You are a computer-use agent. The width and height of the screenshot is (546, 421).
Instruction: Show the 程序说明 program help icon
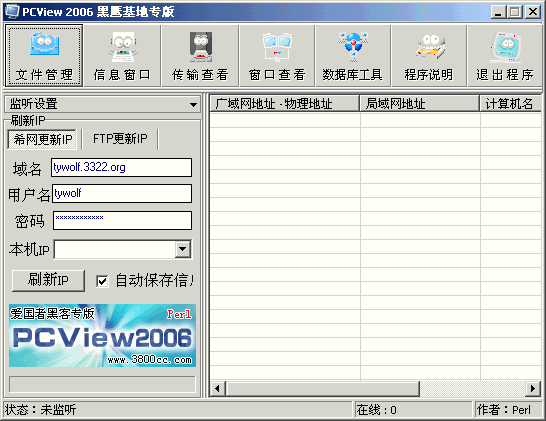pos(429,55)
